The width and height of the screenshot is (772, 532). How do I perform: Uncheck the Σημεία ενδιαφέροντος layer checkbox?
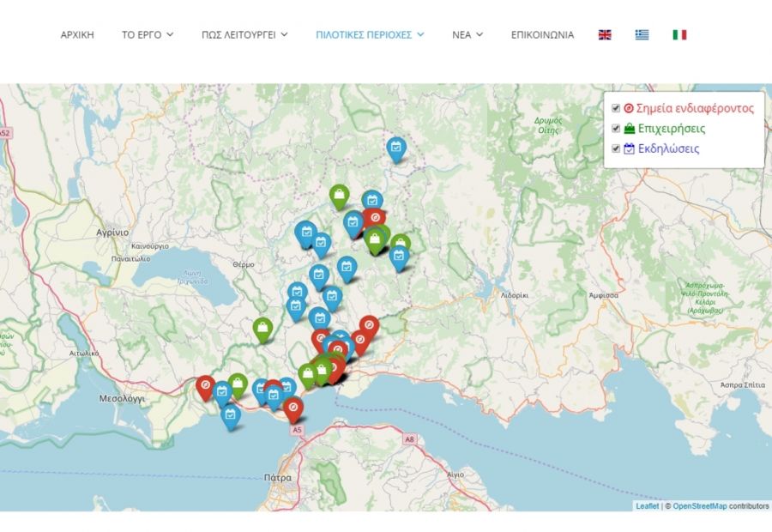coord(615,107)
